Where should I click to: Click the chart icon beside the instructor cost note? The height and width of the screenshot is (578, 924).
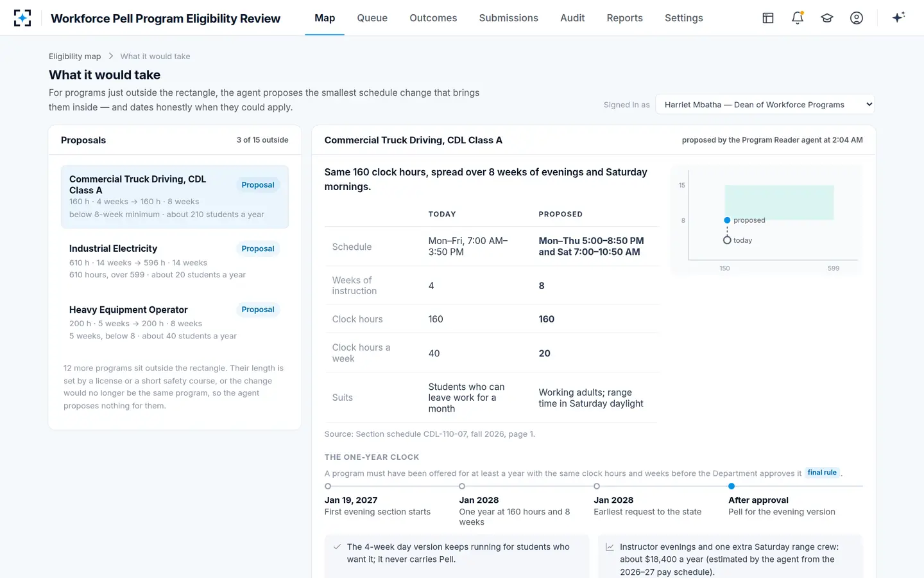coord(610,547)
